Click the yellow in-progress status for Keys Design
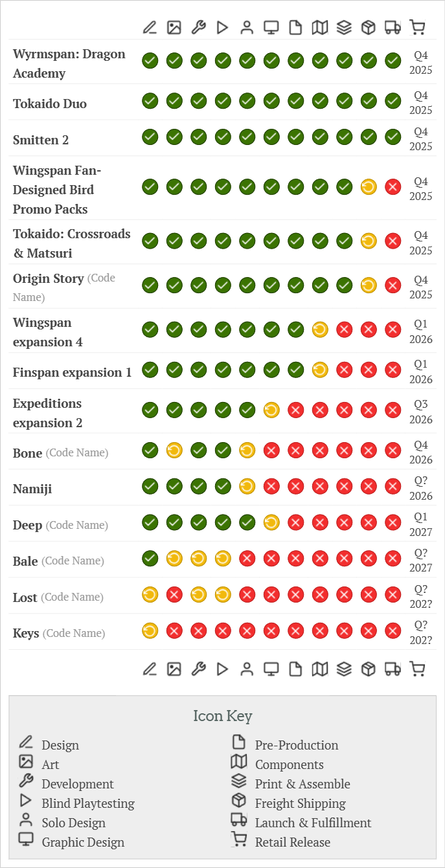This screenshot has width=445, height=868. tap(150, 630)
